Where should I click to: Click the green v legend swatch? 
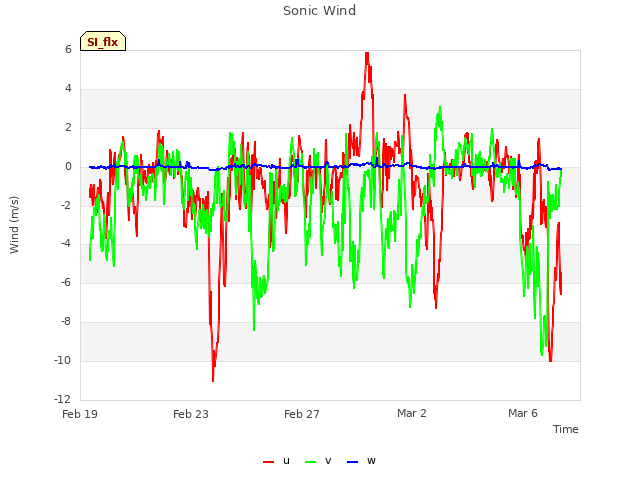tap(311, 462)
